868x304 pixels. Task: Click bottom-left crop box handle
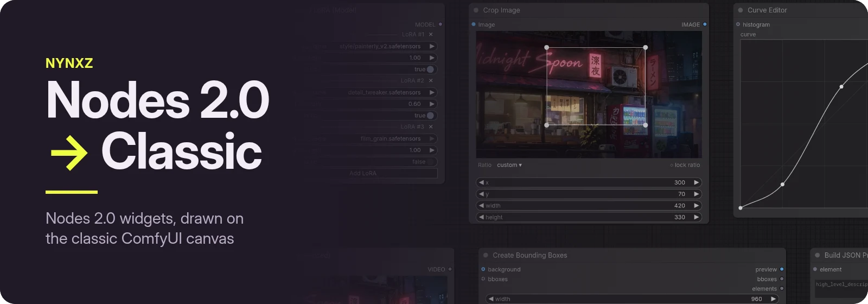(x=546, y=125)
